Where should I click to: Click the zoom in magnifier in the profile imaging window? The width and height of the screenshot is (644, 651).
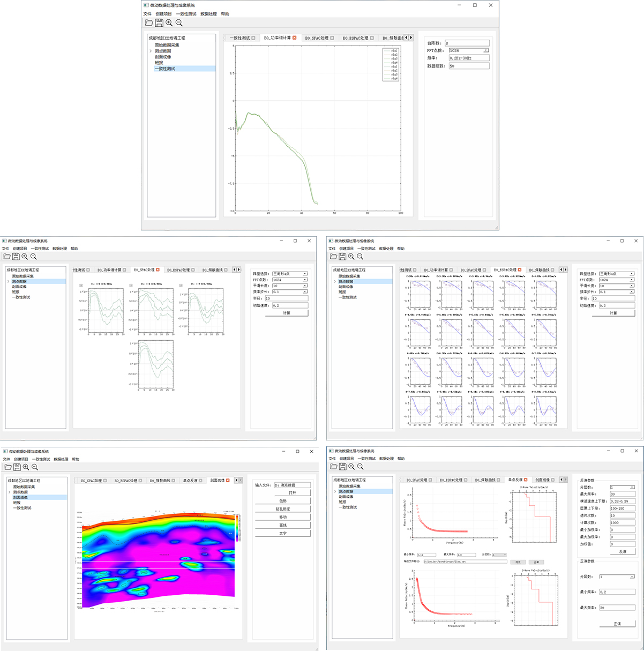(26, 467)
